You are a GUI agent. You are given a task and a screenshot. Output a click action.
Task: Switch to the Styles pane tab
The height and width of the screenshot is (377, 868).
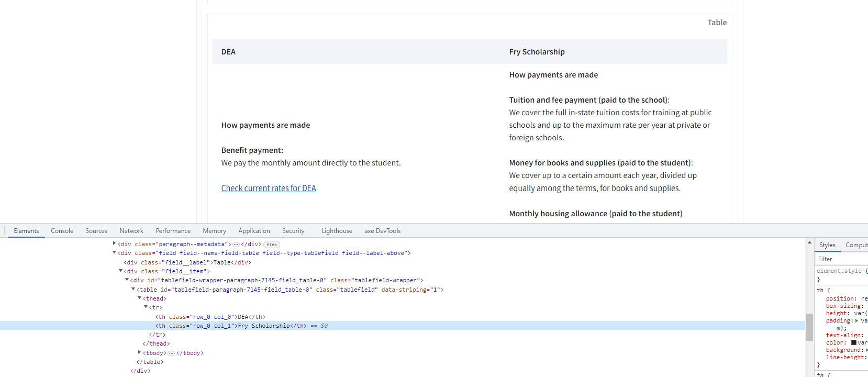click(827, 245)
